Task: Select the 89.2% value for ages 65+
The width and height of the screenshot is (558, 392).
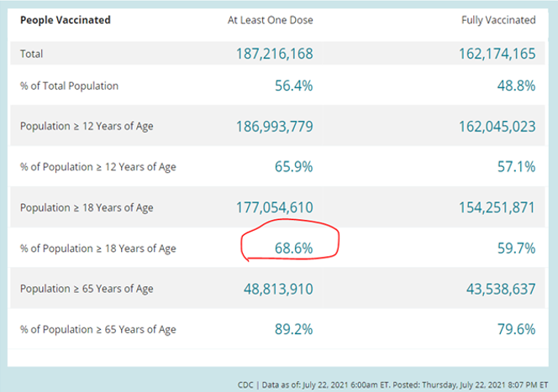Action: click(293, 329)
